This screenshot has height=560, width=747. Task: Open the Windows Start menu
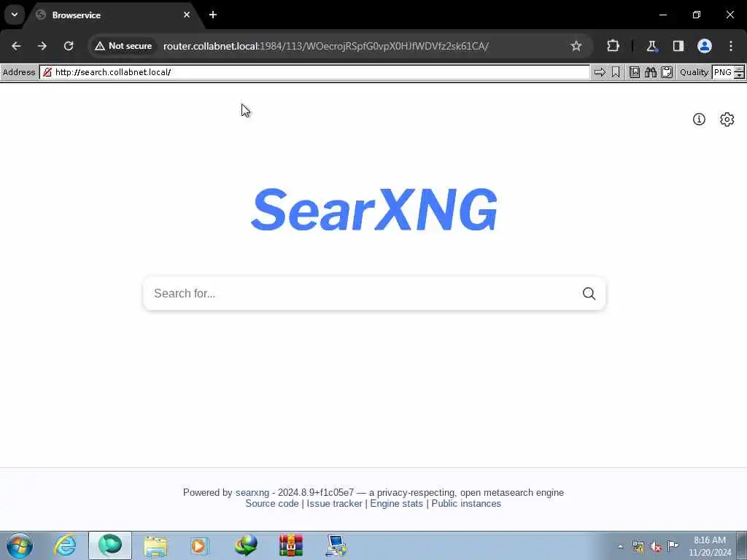[20, 545]
